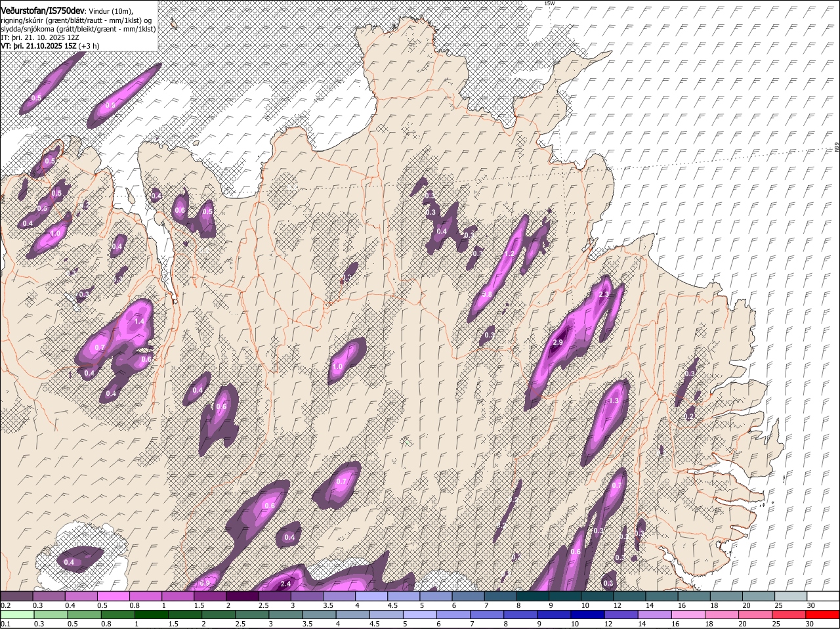The height and width of the screenshot is (629, 840).
Task: Click the '2.4' precipitation value on the map
Action: pyautogui.click(x=285, y=584)
